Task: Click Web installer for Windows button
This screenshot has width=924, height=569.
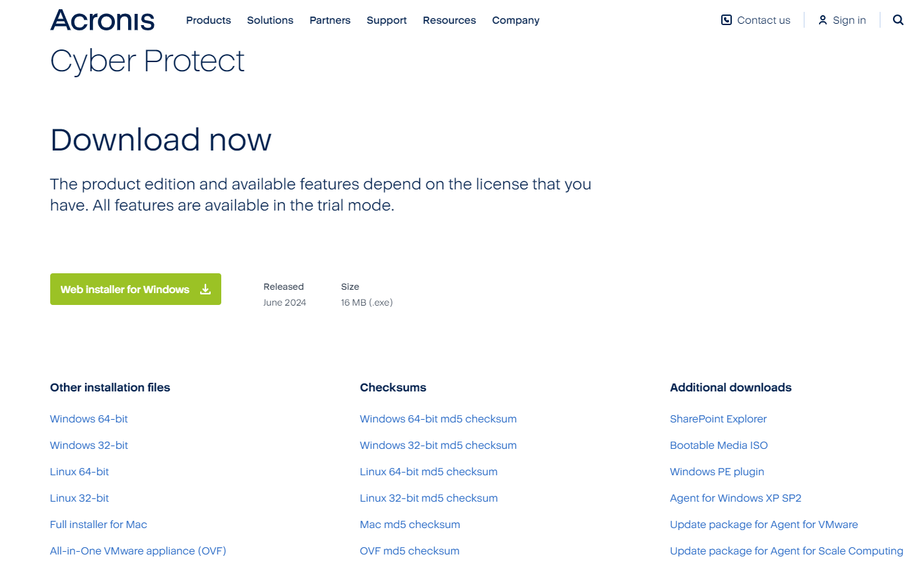Action: tap(125, 289)
